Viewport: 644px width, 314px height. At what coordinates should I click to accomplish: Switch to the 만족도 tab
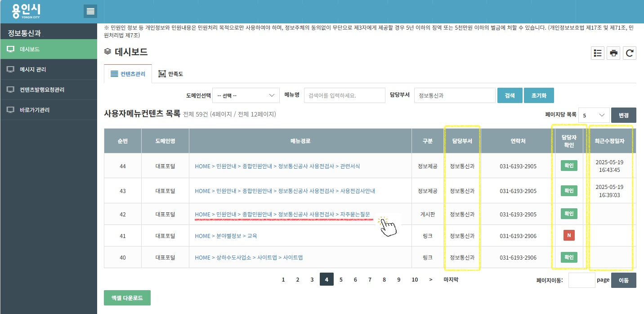[171, 74]
